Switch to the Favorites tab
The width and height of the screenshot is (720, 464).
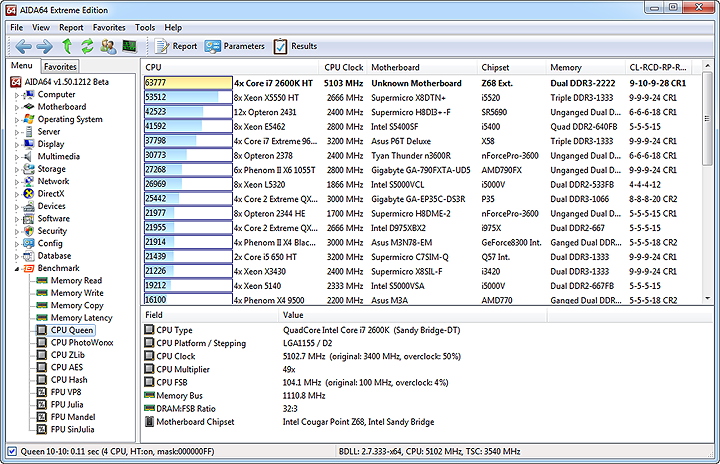pyautogui.click(x=60, y=67)
